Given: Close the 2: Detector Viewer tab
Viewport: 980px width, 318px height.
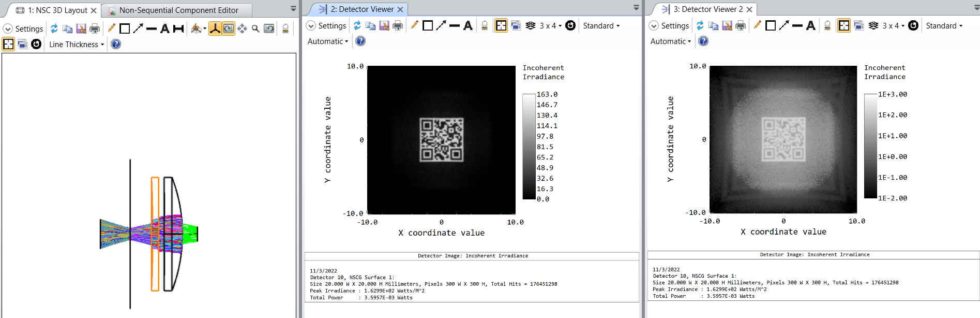Looking at the screenshot, I should tap(400, 9).
